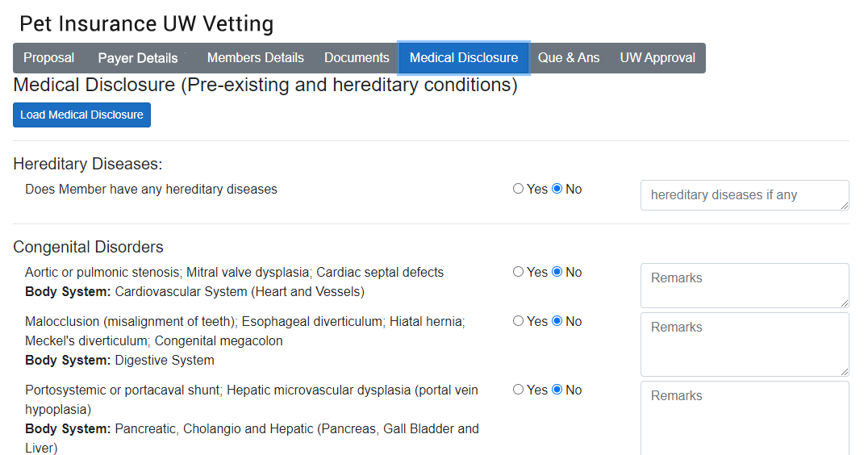Open the Documents tab
This screenshot has height=455, width=868.
357,58
